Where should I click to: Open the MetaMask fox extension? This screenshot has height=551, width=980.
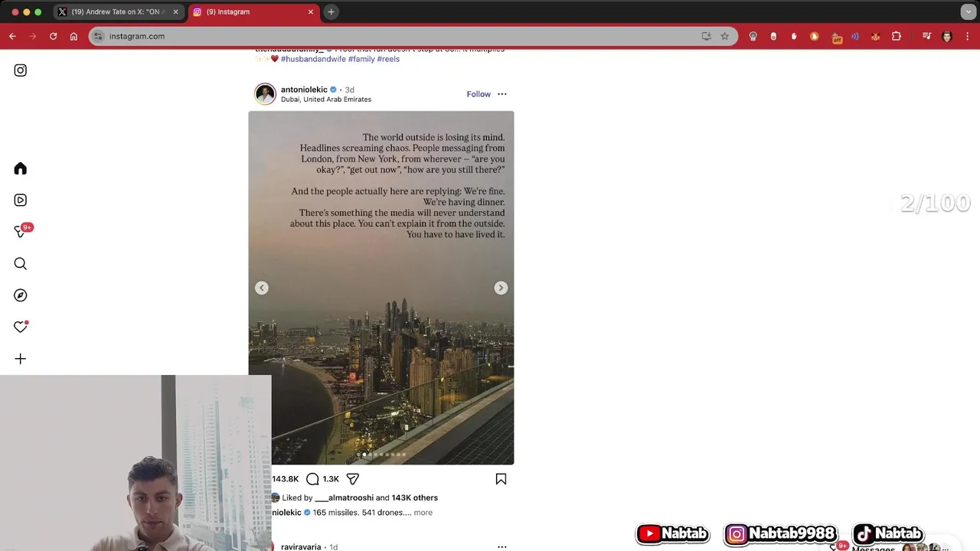876,36
